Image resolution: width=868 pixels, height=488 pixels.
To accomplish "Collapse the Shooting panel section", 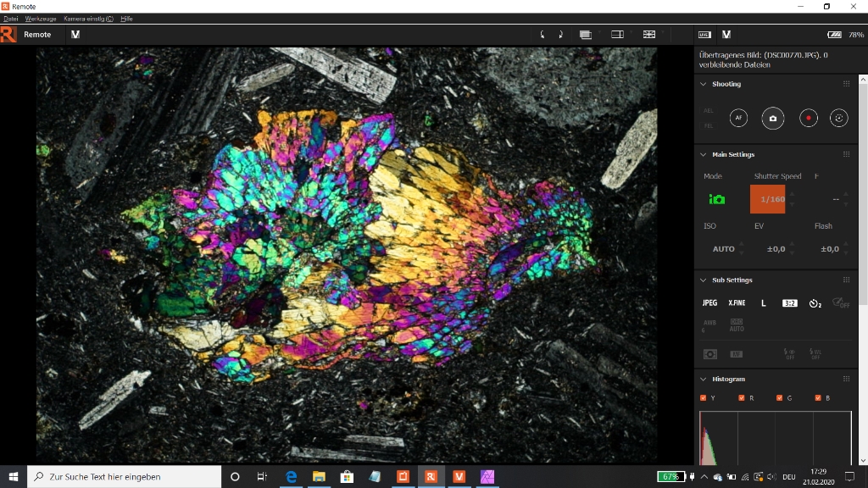I will tap(703, 84).
